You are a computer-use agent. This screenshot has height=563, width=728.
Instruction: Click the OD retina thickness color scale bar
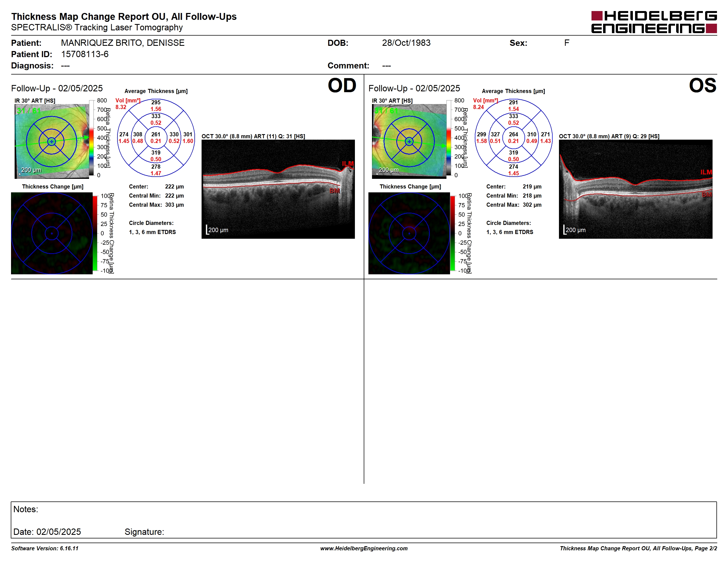[91, 138]
